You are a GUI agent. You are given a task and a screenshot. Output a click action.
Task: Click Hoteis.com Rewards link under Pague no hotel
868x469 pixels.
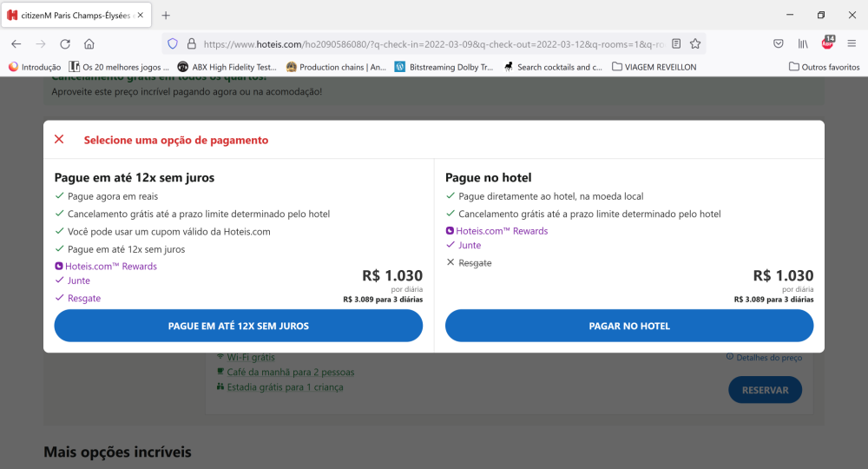(x=501, y=231)
